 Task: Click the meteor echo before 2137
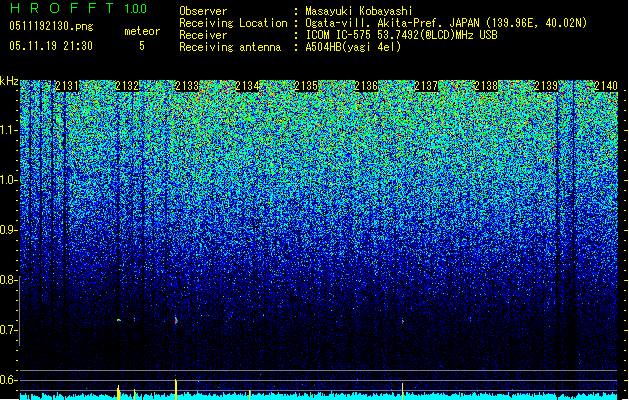tap(402, 321)
